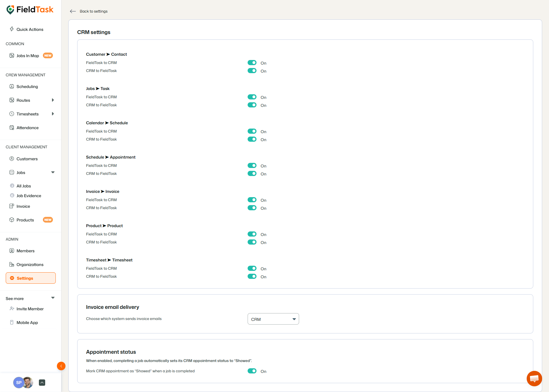Click the SP user avatar
The width and height of the screenshot is (549, 392).
click(x=19, y=383)
